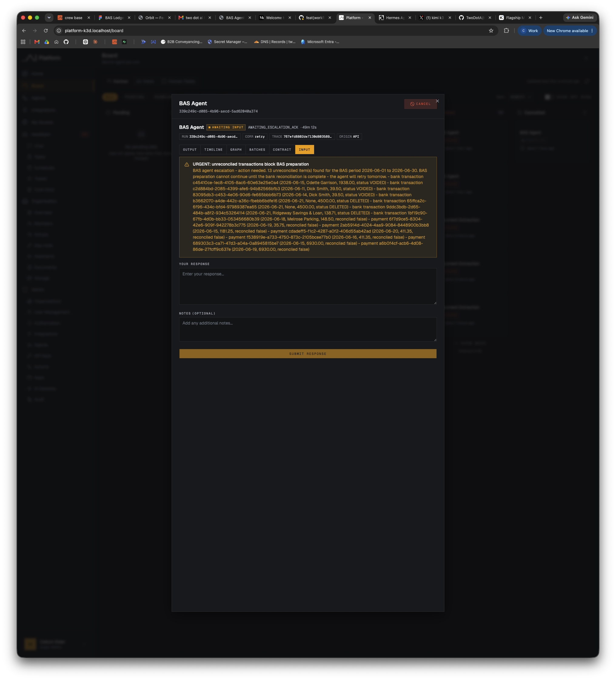616x680 pixels.
Task: Open a new browser tab
Action: pyautogui.click(x=541, y=18)
